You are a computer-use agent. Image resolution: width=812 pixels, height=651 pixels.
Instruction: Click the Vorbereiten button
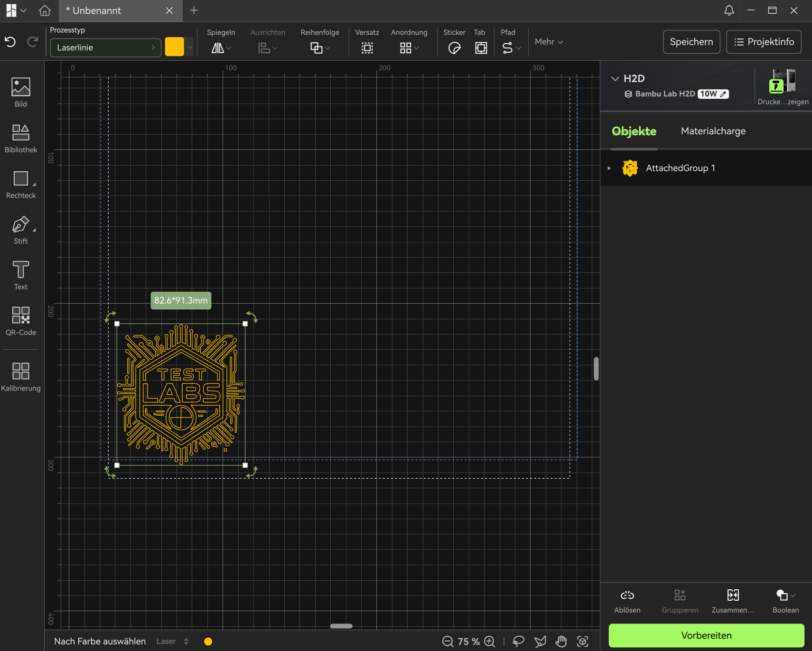point(706,635)
